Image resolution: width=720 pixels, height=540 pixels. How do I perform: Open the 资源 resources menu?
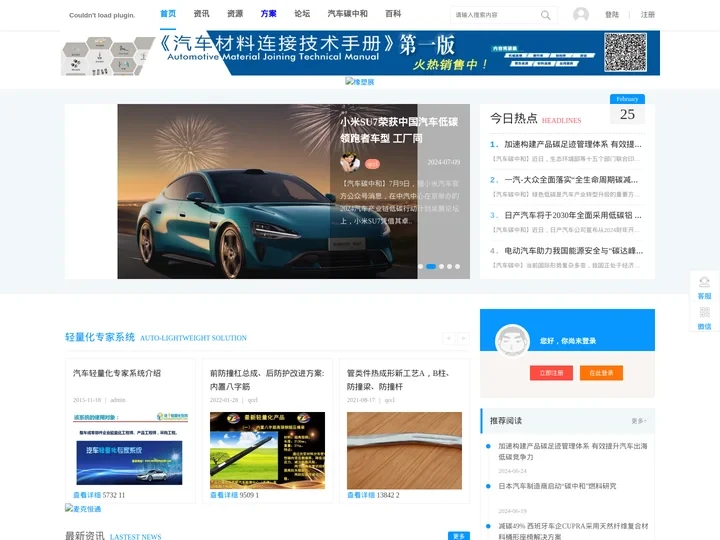[x=235, y=14]
